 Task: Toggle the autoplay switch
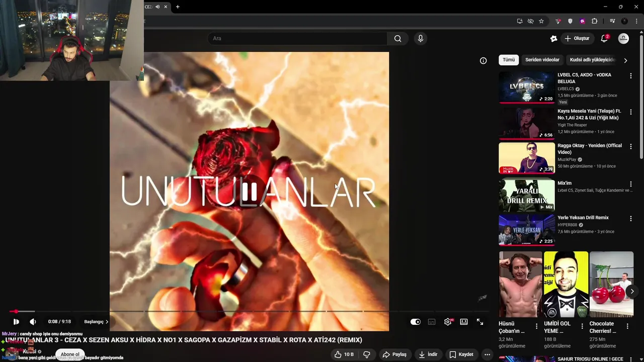[415, 322]
